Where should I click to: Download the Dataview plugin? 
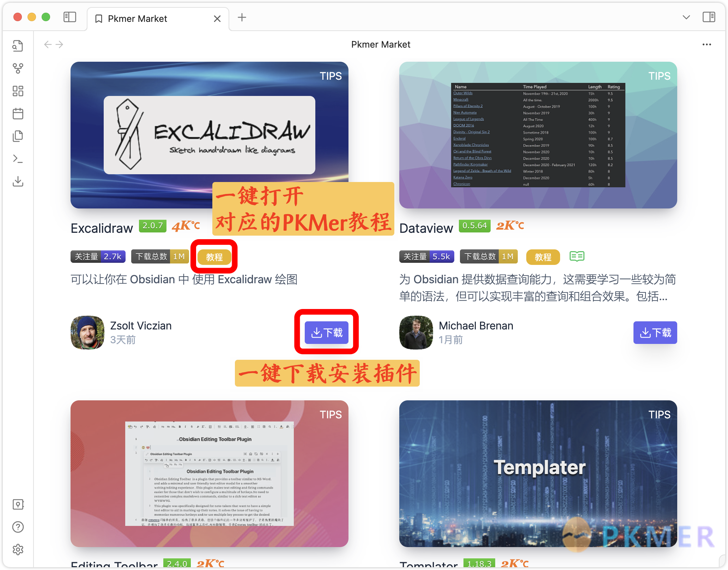point(655,333)
